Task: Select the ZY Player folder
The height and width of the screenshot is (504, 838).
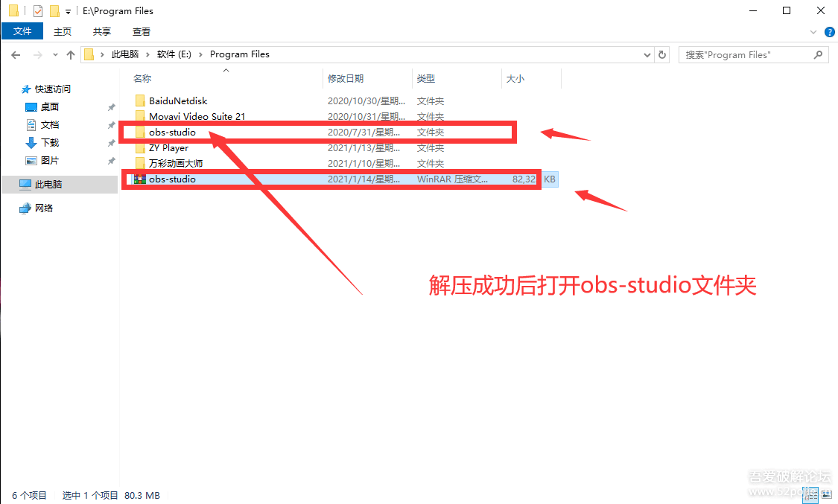Action: 168,148
